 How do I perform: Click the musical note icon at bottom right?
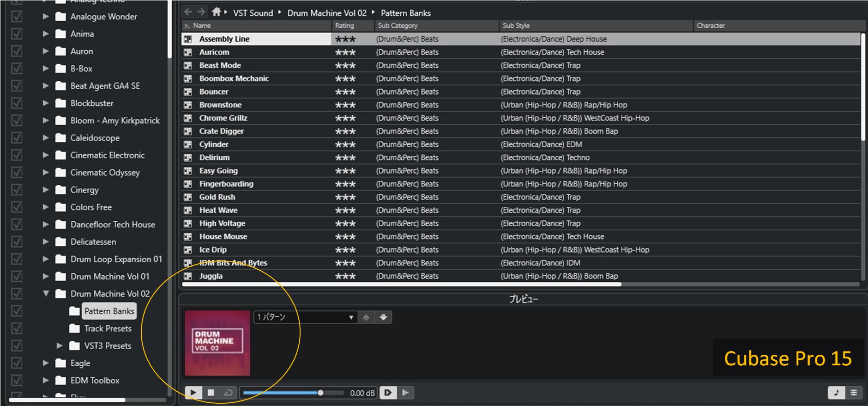tap(836, 393)
